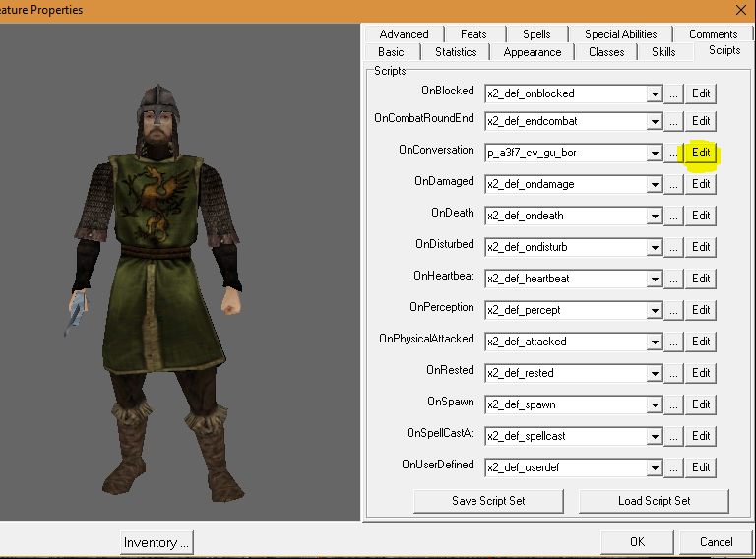Viewport: 756px width, 559px height.
Task: Click the OnSpawn script name field
Action: 566,404
